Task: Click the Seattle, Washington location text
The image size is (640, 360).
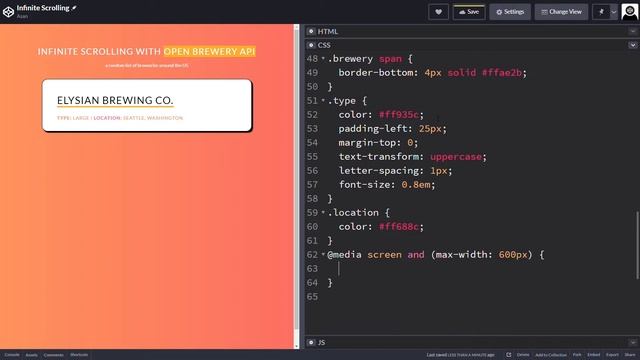Action: point(153,118)
